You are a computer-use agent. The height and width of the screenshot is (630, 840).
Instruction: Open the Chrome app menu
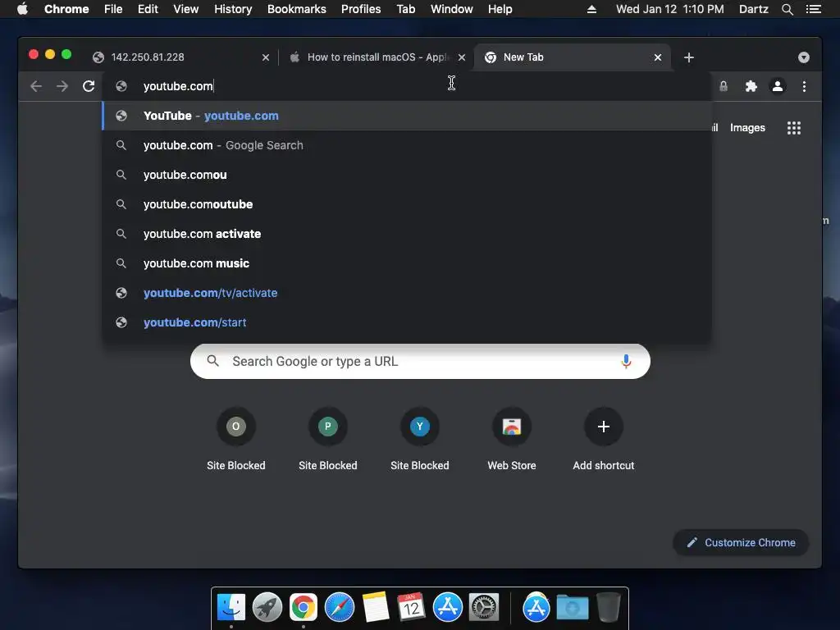point(66,9)
